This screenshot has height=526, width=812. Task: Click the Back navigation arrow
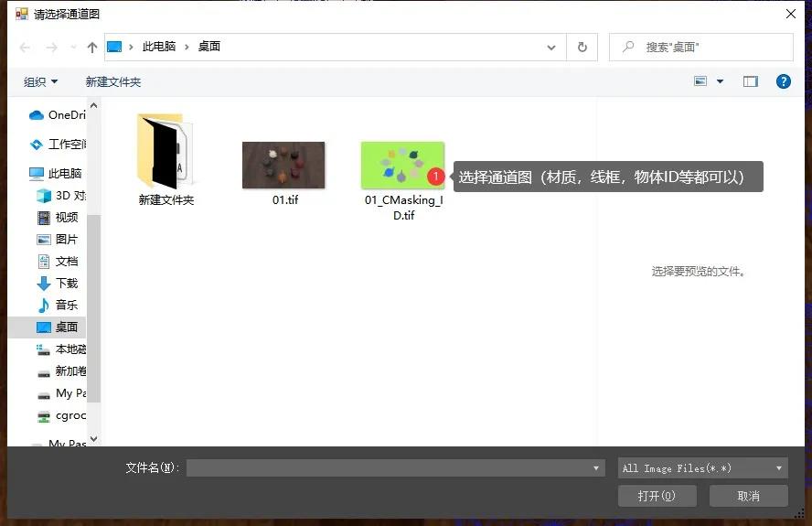(x=25, y=47)
